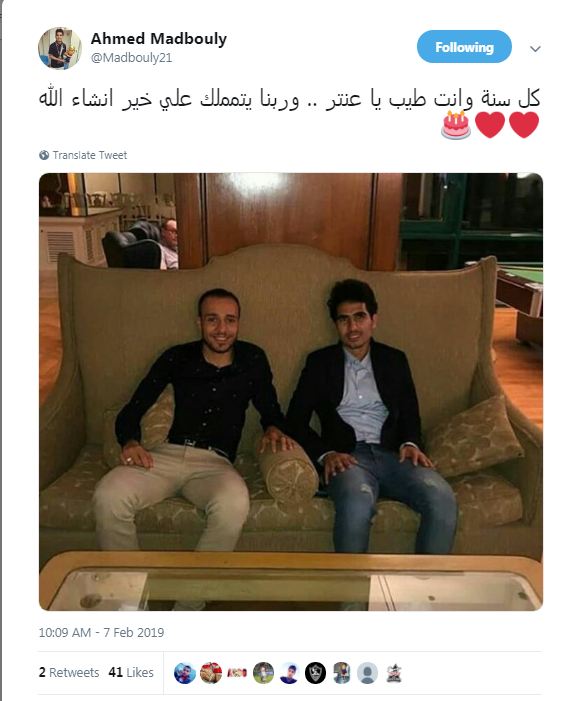This screenshot has height=701, width=575.
Task: Expand the tweet options chevron menu
Action: [535, 49]
